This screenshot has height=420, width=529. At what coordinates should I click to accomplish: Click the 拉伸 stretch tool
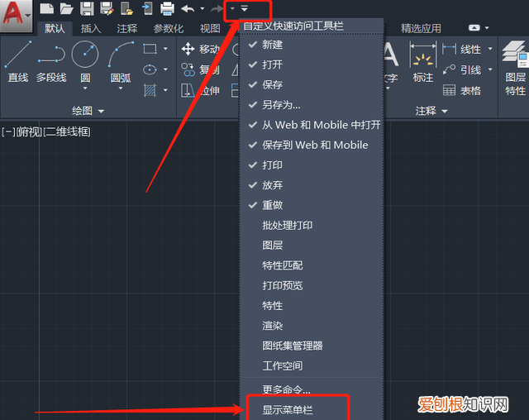click(x=200, y=90)
